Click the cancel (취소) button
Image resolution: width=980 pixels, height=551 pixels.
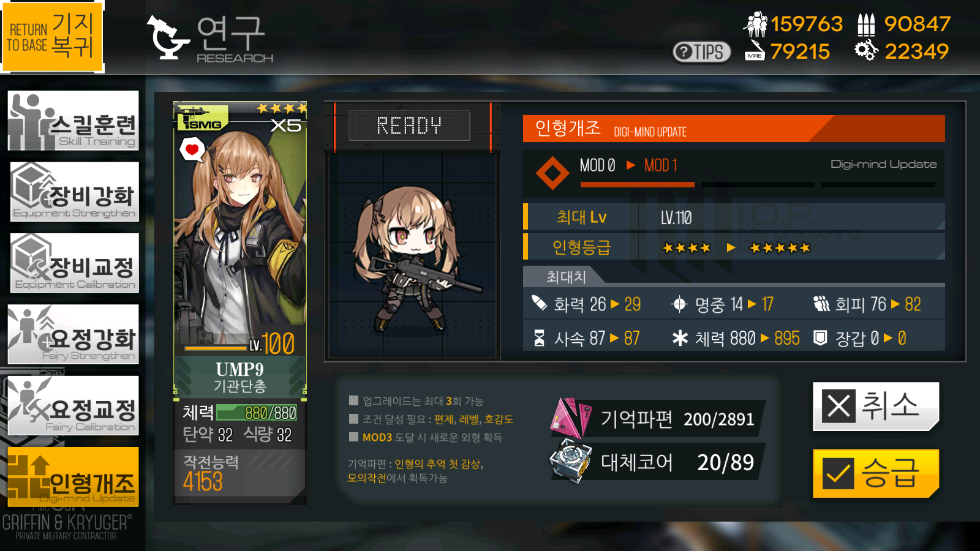[876, 407]
